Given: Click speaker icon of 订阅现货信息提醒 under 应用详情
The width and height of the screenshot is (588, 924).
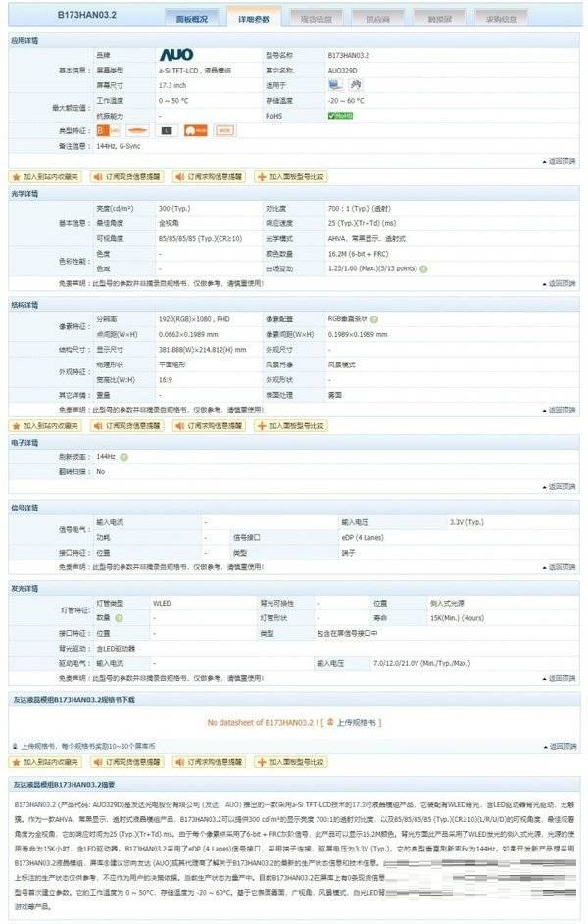Looking at the screenshot, I should tap(98, 176).
